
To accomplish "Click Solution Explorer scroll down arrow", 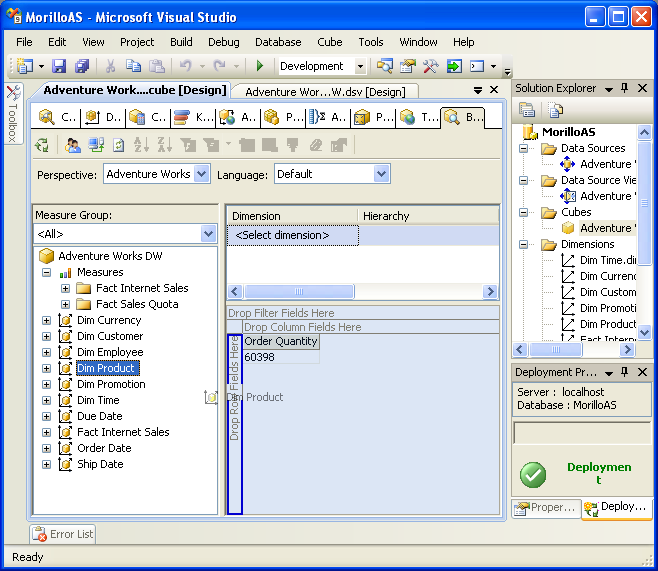I will [644, 333].
